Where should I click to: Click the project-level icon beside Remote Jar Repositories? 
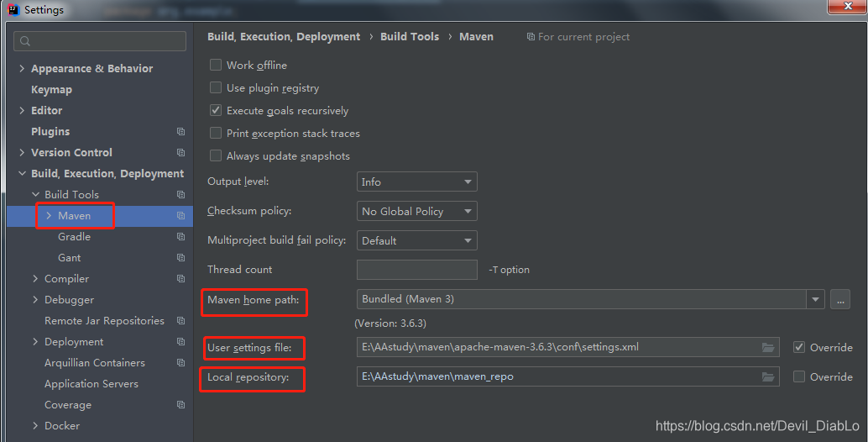180,321
